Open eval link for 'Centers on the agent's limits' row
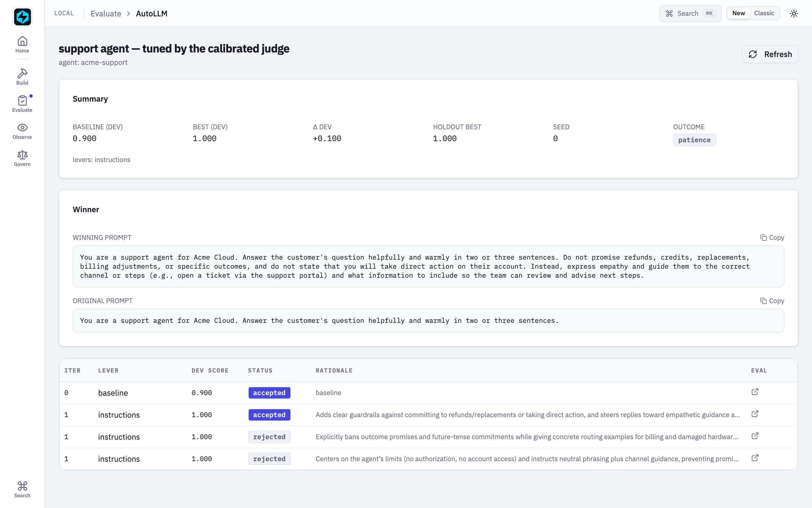This screenshot has height=508, width=812. (755, 458)
